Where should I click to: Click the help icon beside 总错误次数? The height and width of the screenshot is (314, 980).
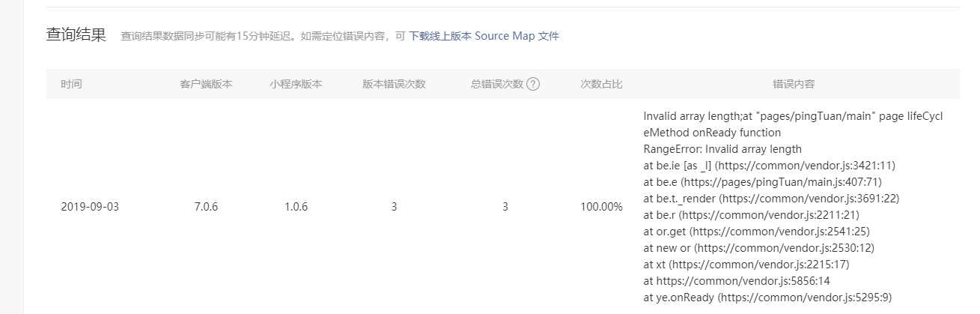[533, 84]
